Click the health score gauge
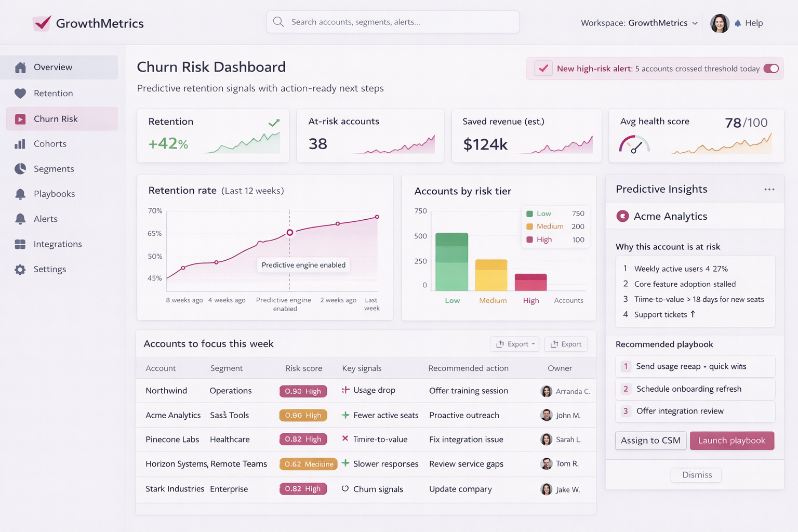The image size is (798, 532). 634,144
